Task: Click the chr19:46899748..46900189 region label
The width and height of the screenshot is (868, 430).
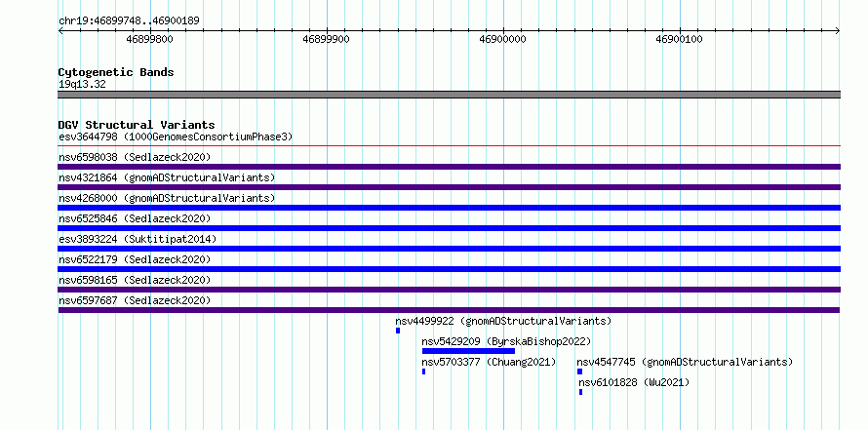Action: click(129, 21)
